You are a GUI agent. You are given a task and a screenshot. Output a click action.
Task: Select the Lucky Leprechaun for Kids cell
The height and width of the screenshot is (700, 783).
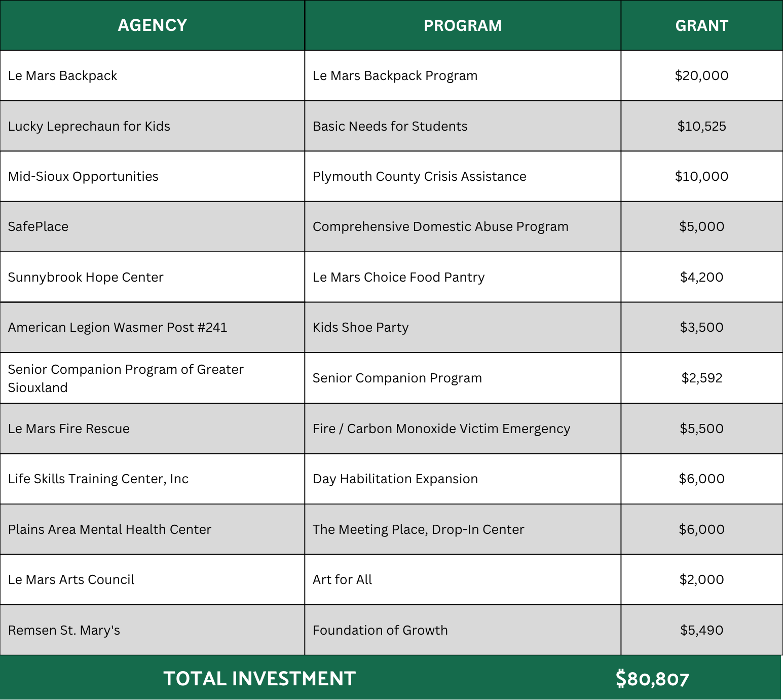(152, 126)
